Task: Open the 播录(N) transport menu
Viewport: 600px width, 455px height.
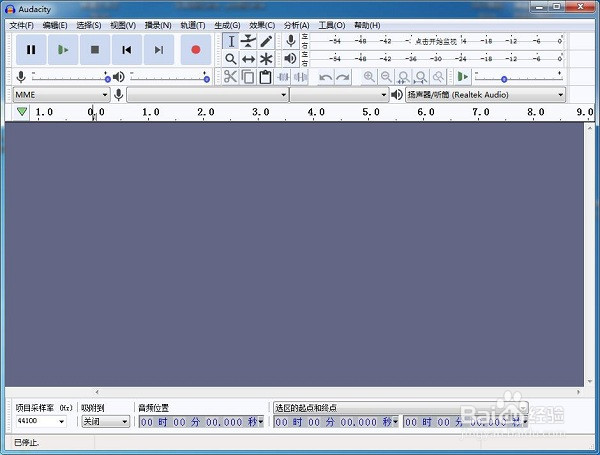Action: [158, 25]
